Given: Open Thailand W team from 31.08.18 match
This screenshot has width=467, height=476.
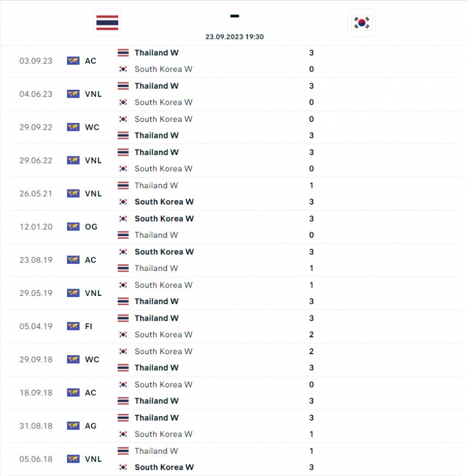Looking at the screenshot, I should coord(156,418).
